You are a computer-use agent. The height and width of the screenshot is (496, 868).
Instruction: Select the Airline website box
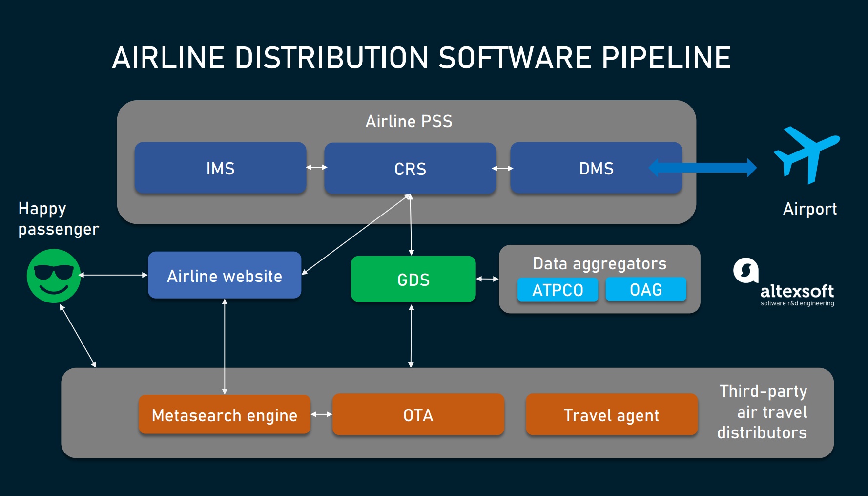coord(225,276)
